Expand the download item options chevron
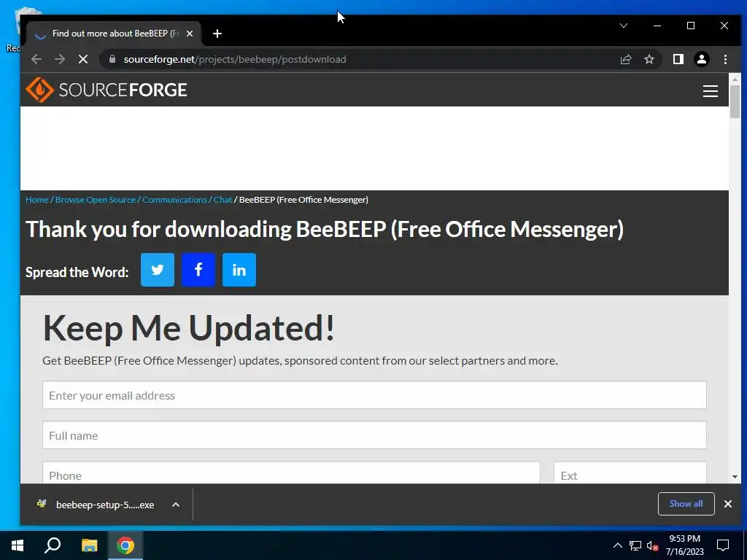747x560 pixels. tap(176, 505)
